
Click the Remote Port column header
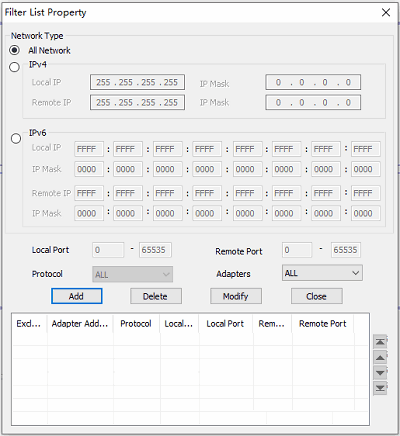point(323,324)
